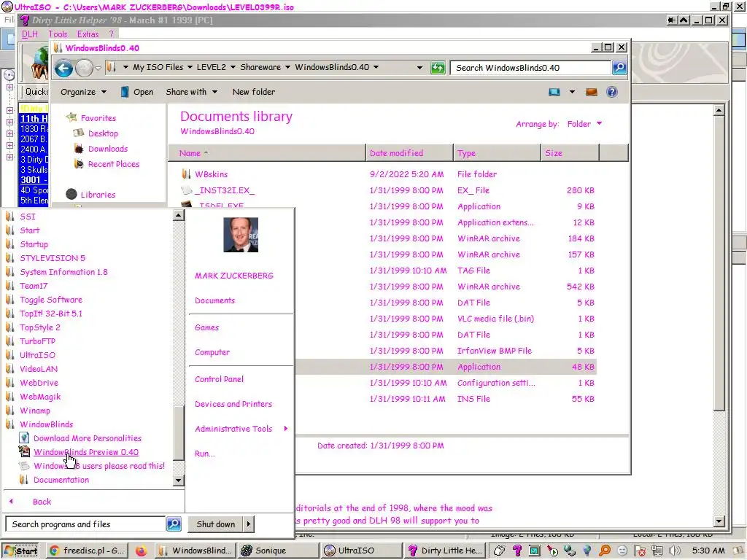Click the Start button in the taskbar
The image size is (747, 560).
coord(21,551)
